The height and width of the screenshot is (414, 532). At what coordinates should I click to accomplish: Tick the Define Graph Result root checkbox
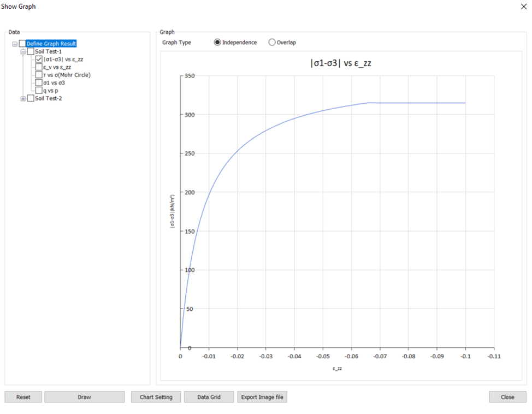tap(22, 44)
